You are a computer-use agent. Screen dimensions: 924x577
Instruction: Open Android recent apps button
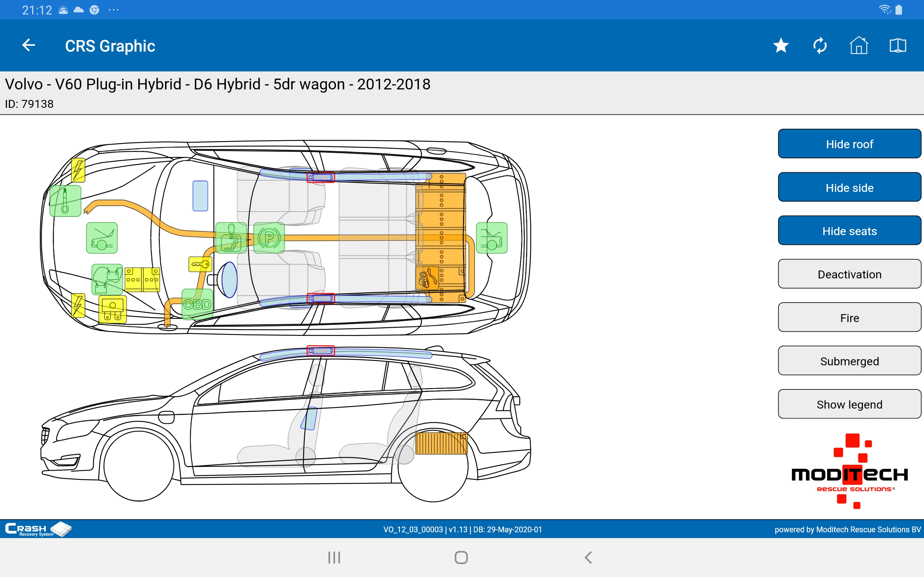(x=334, y=557)
